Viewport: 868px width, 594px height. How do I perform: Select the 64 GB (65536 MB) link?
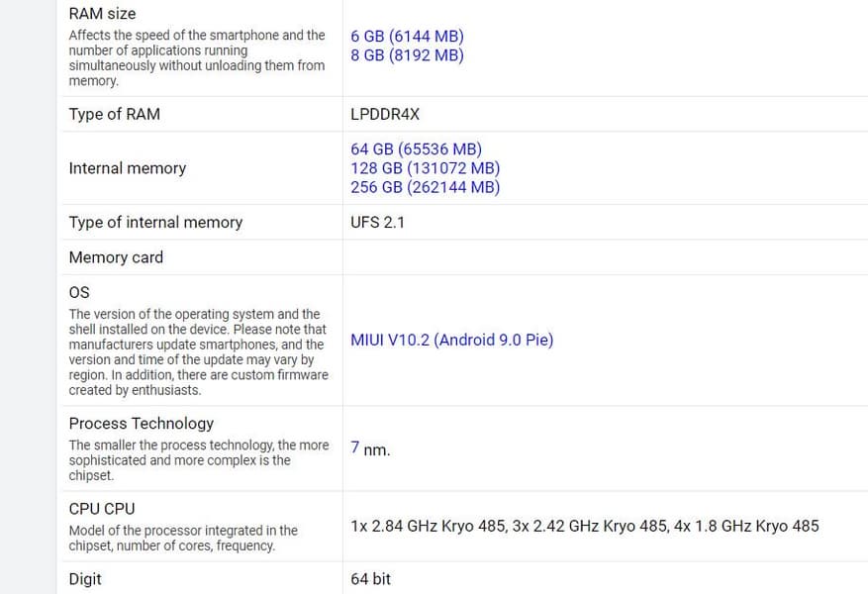point(416,149)
